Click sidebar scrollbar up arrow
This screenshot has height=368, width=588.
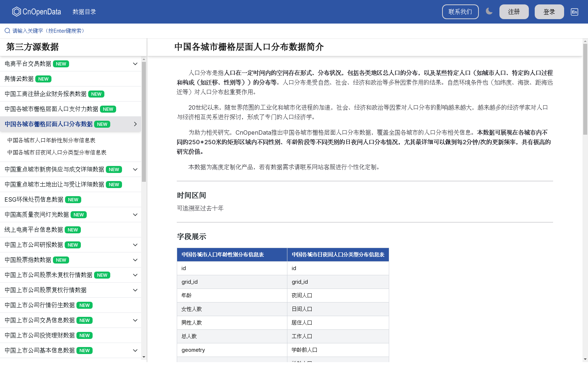point(144,59)
